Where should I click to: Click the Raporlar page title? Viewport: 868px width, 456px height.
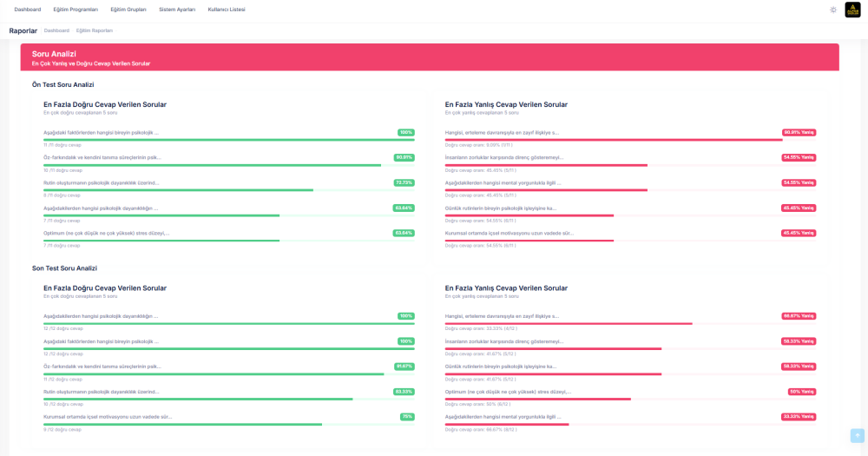click(x=23, y=30)
